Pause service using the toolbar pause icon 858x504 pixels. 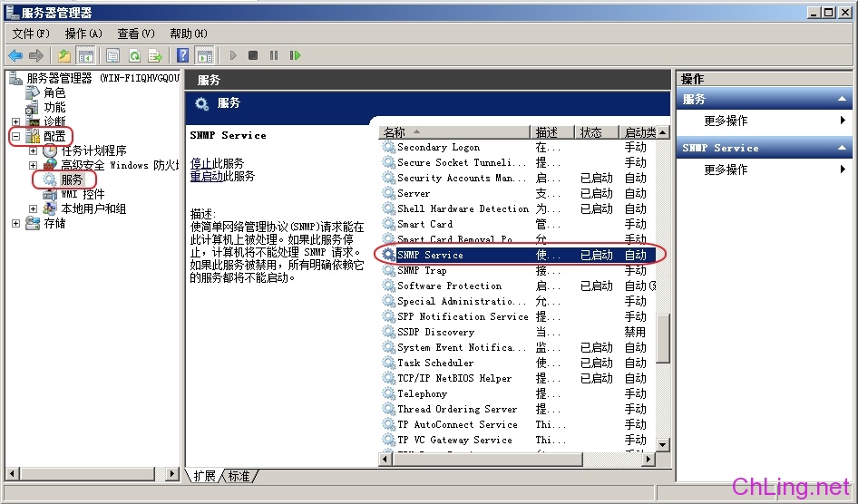click(x=274, y=55)
